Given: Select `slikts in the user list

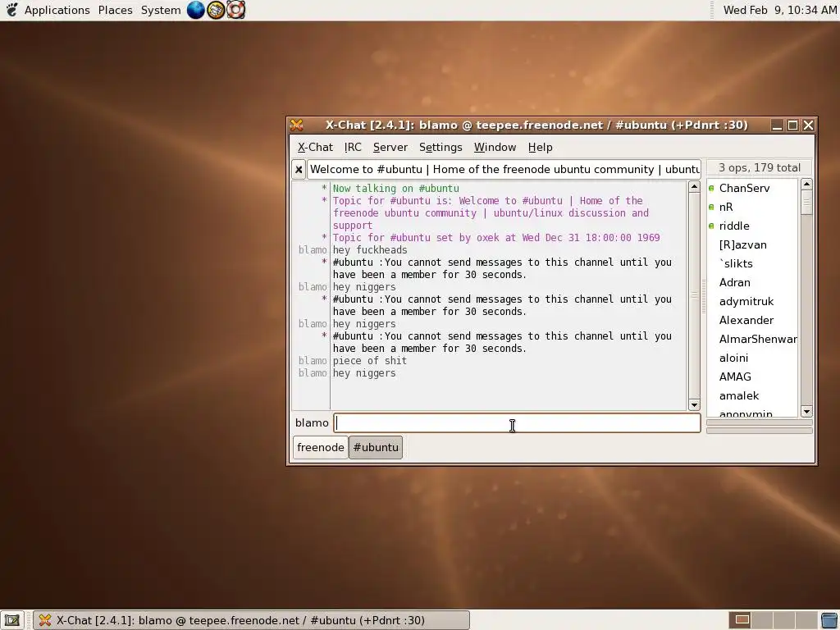Looking at the screenshot, I should [753, 263].
